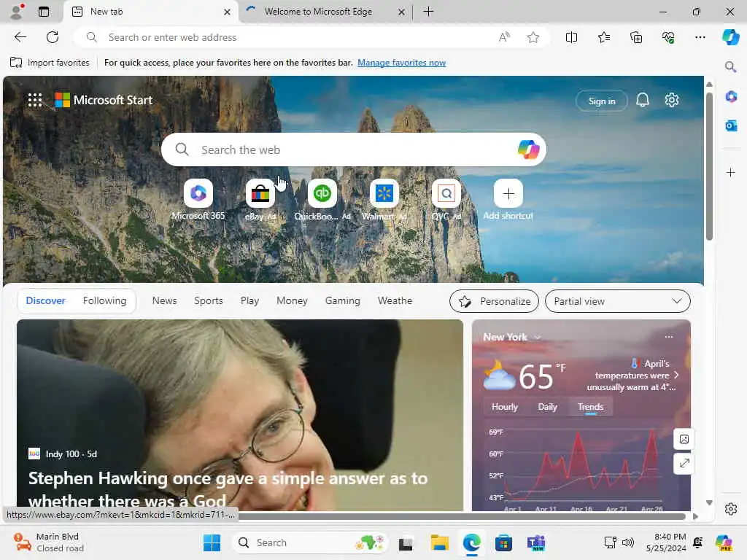The height and width of the screenshot is (560, 747).
Task: Open the Gaming category
Action: 343,301
